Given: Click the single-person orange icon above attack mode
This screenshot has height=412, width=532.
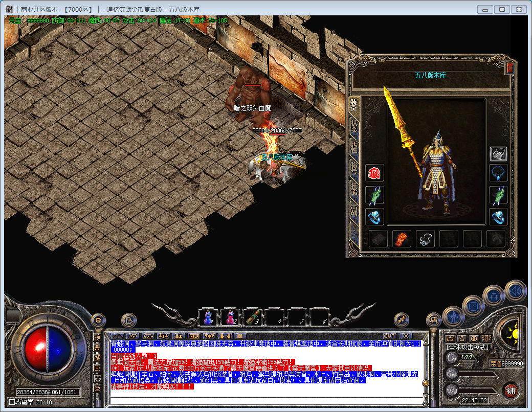Looking at the screenshot, I should (461, 338).
